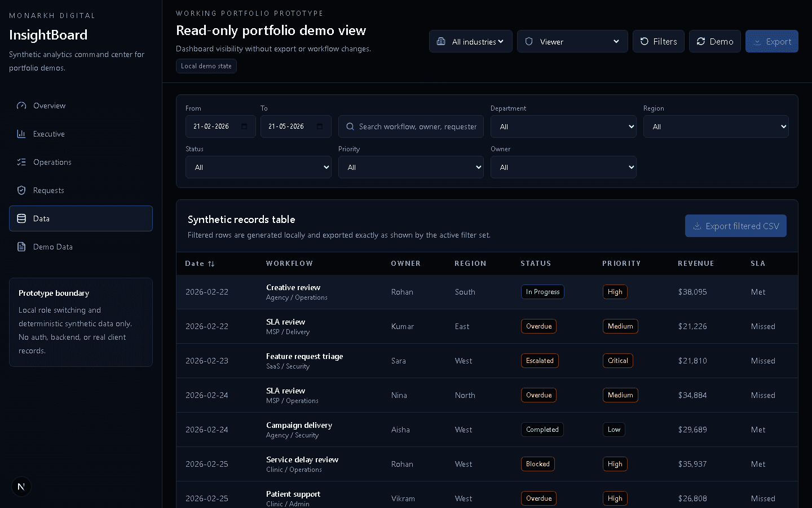Click the $38,095 revenue value

click(692, 292)
